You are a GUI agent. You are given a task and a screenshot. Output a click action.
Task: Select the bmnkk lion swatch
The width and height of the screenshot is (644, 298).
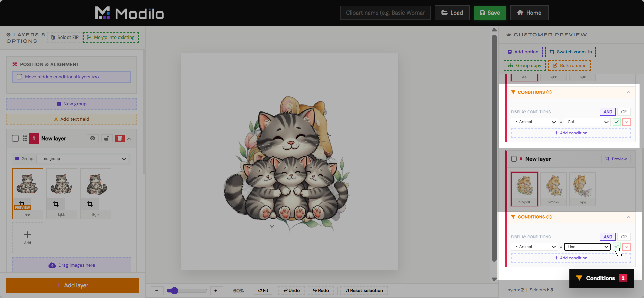pyautogui.click(x=554, y=189)
